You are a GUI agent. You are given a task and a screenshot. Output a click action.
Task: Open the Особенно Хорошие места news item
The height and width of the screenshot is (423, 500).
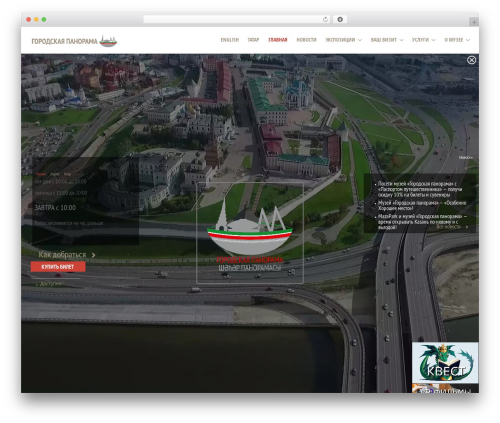(422, 205)
